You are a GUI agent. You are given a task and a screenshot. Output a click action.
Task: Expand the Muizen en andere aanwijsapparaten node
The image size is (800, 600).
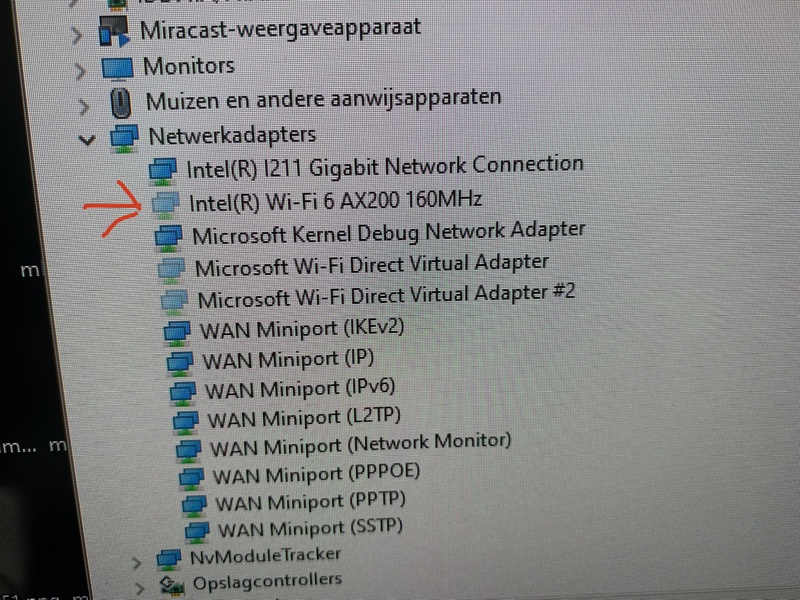pos(84,106)
